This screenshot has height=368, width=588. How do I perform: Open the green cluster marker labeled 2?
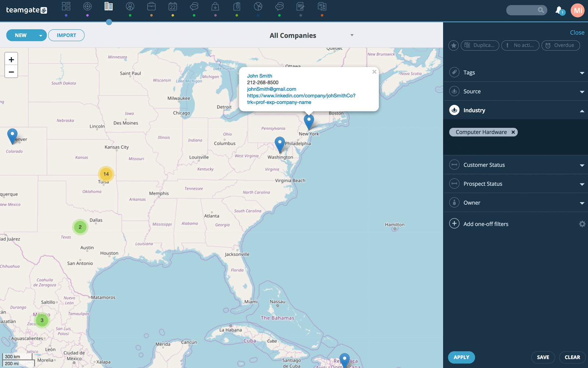tap(80, 227)
